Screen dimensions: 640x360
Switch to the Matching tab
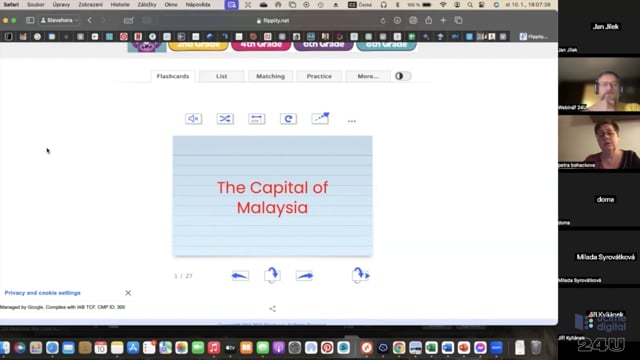coord(270,76)
